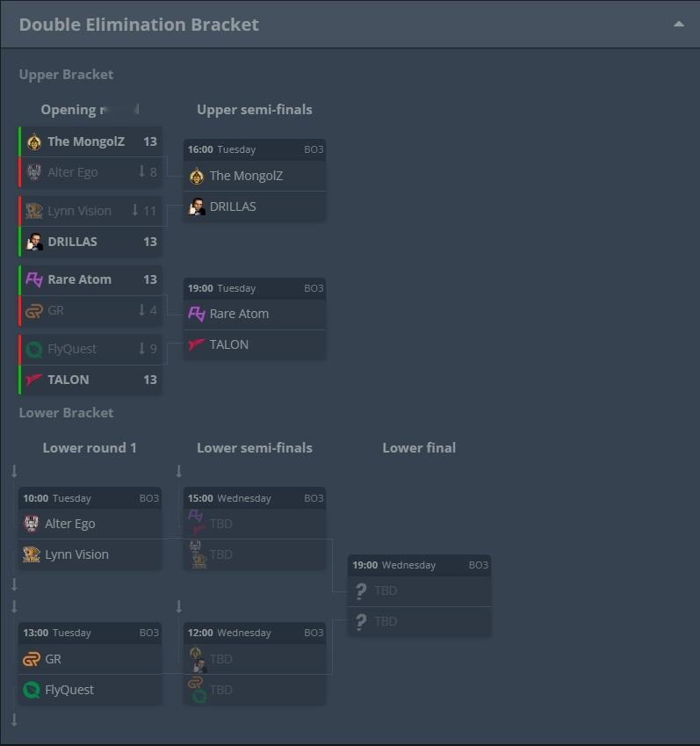Click TALON logo in opening round
Screen dimensions: 700x746
pos(34,380)
